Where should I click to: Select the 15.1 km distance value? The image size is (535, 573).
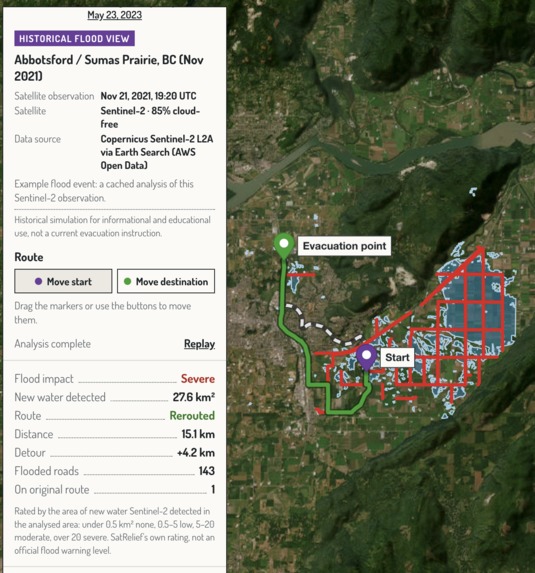click(198, 434)
